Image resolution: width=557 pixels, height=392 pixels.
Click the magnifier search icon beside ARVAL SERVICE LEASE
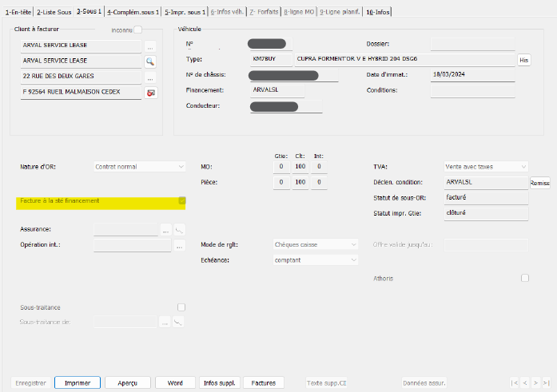(x=150, y=61)
